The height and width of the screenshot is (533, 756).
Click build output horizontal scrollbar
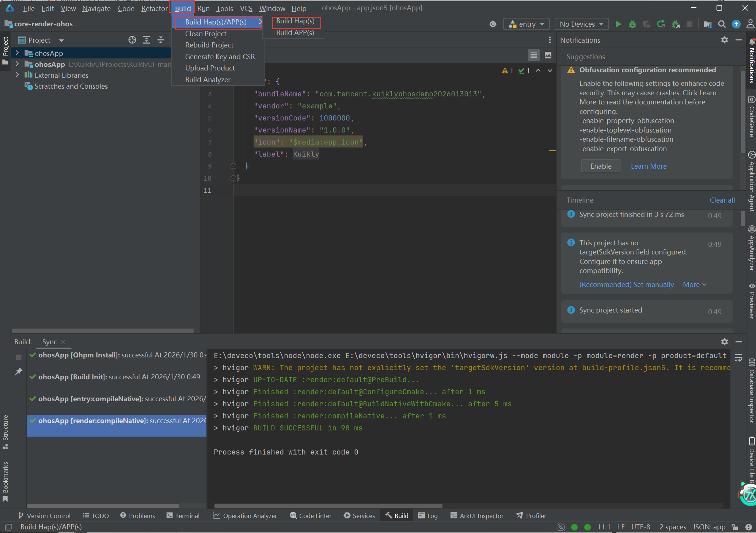click(328, 506)
